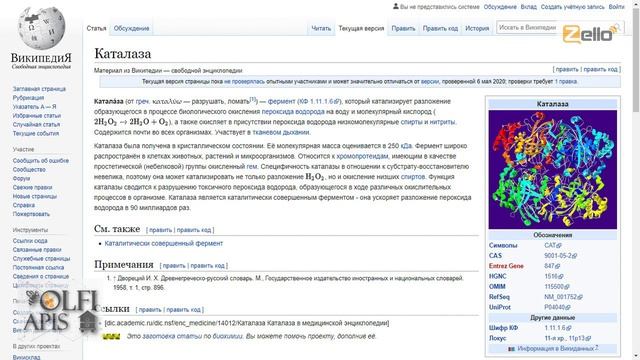This screenshot has height=360, width=640.
Task: Open Избранные статьи in the sidebar
Action: 37,116
